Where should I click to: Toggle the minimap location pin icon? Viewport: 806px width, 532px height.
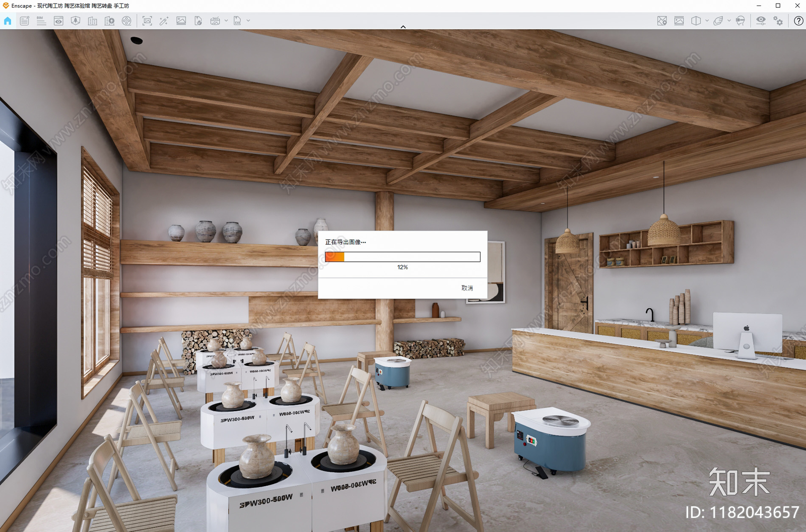(662, 21)
